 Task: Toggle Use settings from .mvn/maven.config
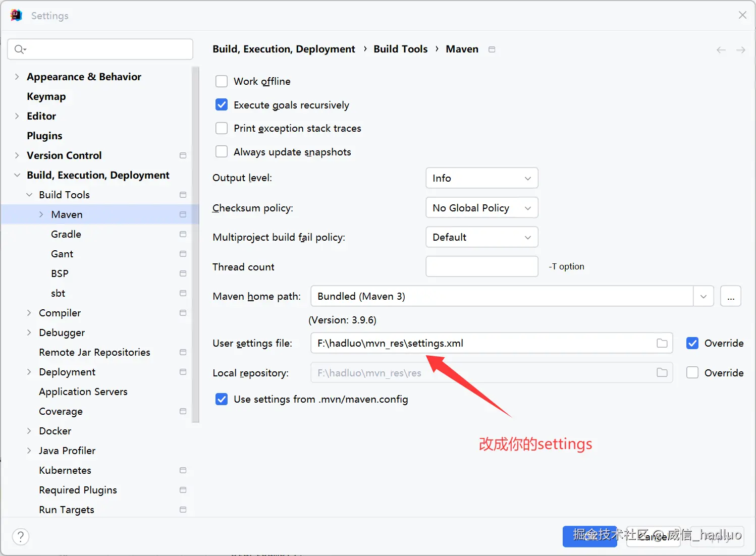pos(222,399)
